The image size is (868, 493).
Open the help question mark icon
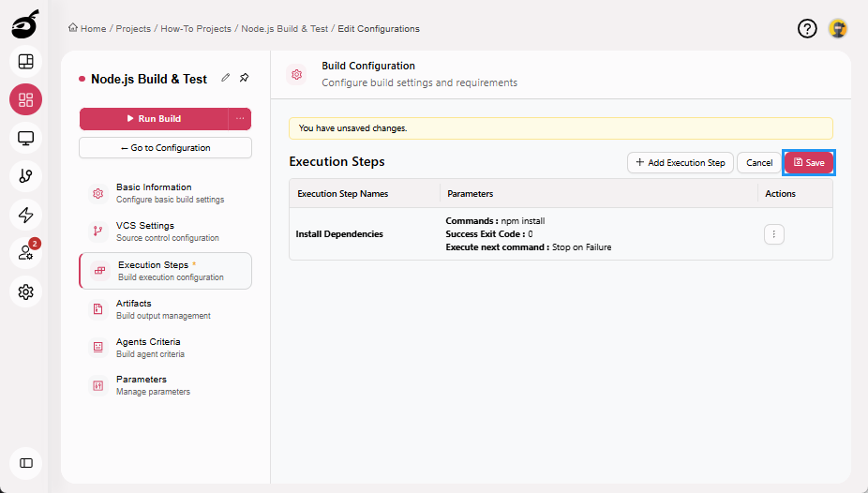click(x=807, y=28)
